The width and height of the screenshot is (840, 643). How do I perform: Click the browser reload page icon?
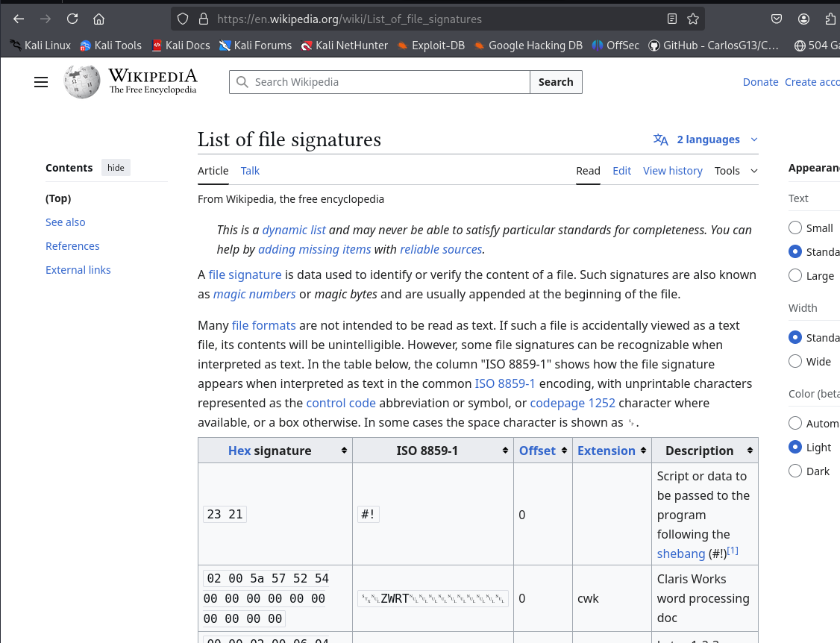[x=72, y=19]
